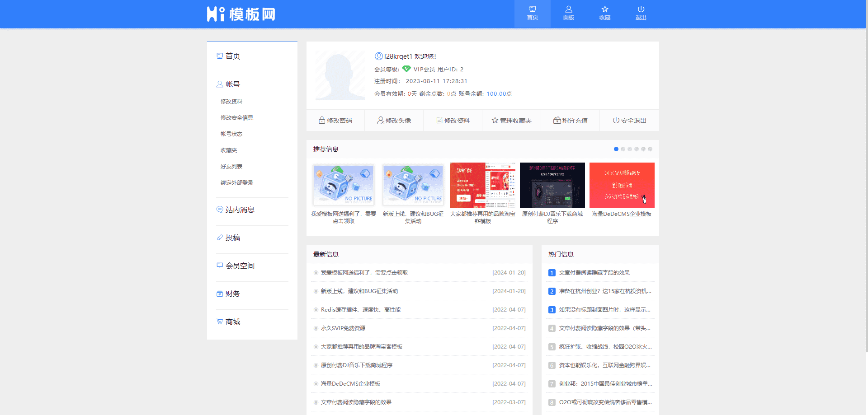Click the 海量DeDeCMS企业模板 banner thumbnail
The width and height of the screenshot is (868, 415).
click(x=622, y=185)
